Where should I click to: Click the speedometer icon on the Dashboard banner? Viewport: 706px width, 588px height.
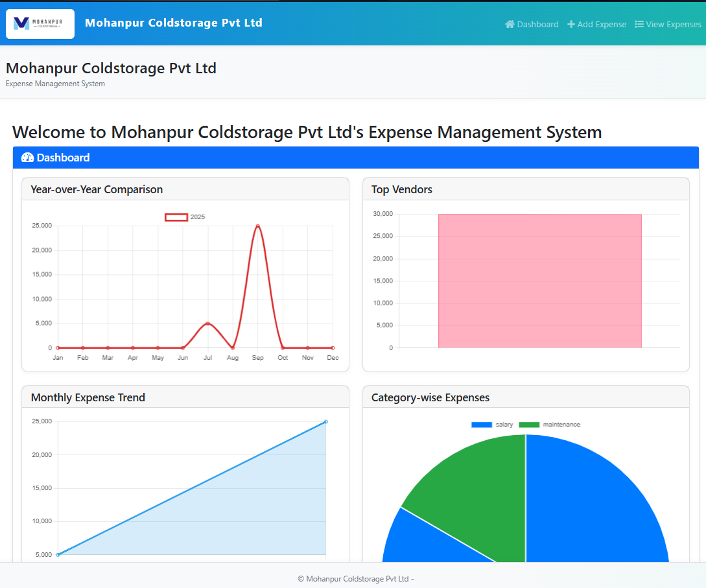[x=27, y=157]
